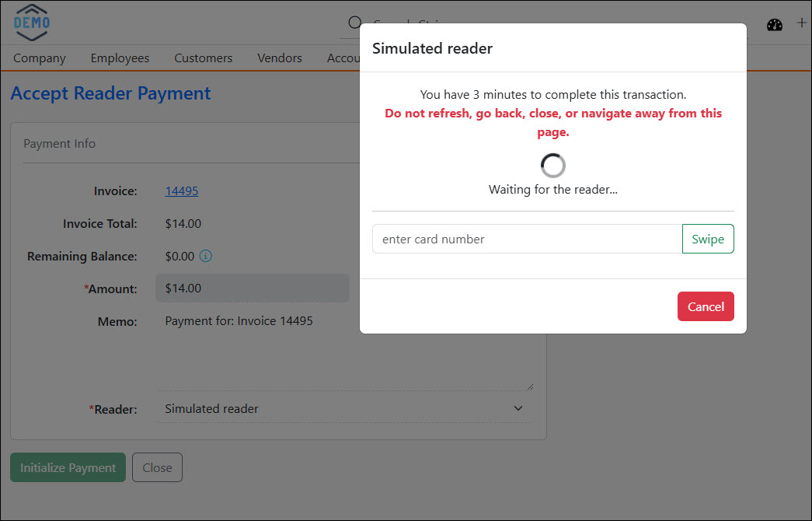Open the Vendors menu
812x521 pixels.
279,58
